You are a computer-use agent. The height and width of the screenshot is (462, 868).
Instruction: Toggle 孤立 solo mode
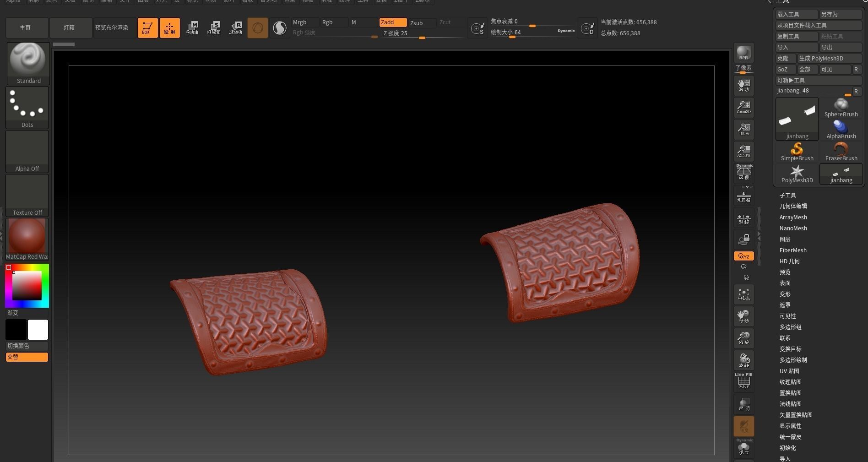743,447
